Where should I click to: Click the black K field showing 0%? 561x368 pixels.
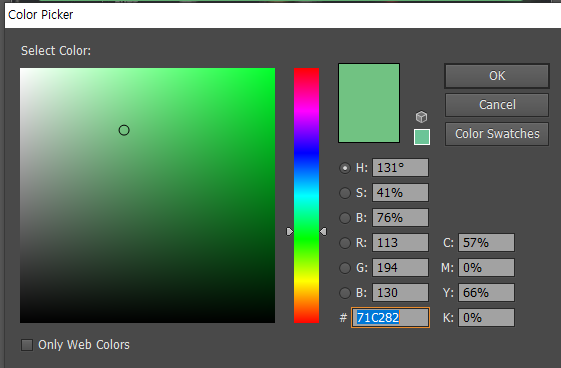[487, 318]
